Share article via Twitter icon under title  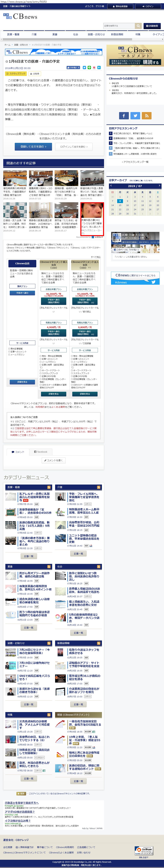[84, 68]
